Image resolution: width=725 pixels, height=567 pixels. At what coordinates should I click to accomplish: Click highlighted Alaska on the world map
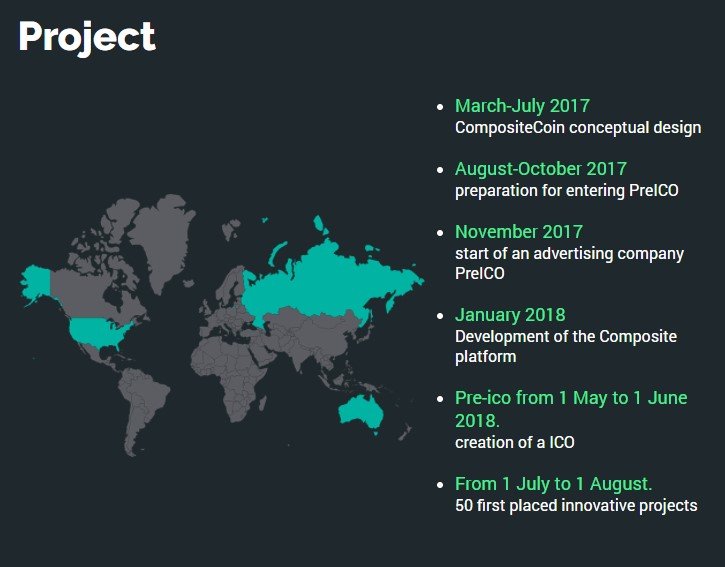click(38, 283)
